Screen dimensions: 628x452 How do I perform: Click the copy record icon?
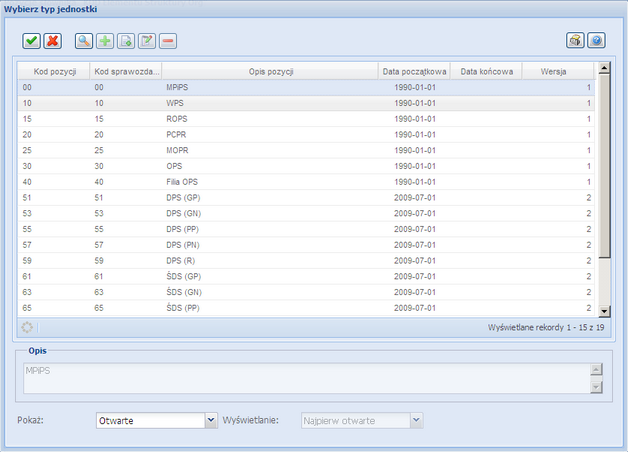[126, 41]
